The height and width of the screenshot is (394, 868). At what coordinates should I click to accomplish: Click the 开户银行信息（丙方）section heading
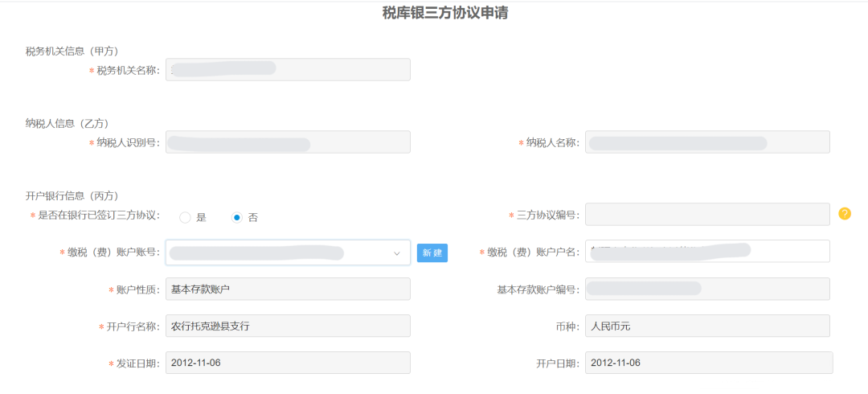72,195
